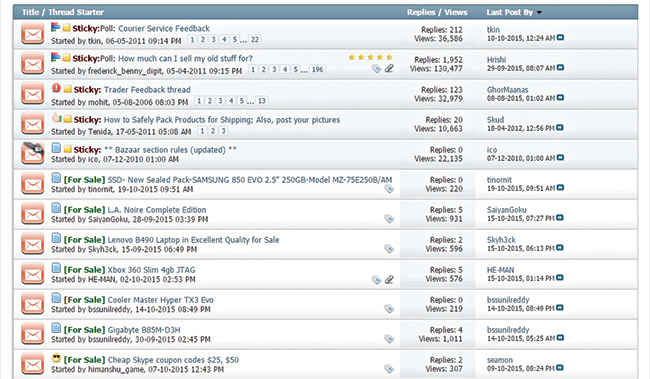This screenshot has width=650, height=379.
Task: Click envelope icon for Trader Feedback thread
Action: pos(33,95)
